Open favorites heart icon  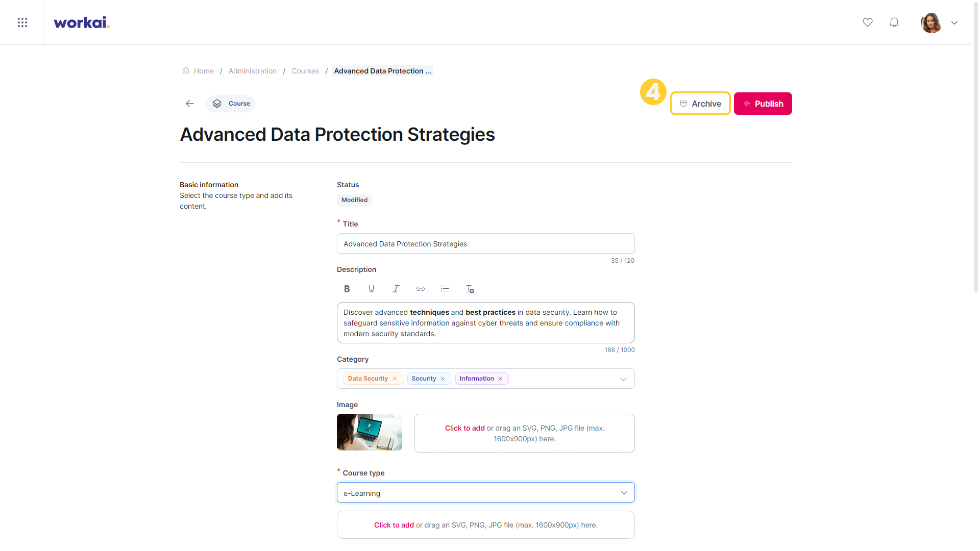868,22
